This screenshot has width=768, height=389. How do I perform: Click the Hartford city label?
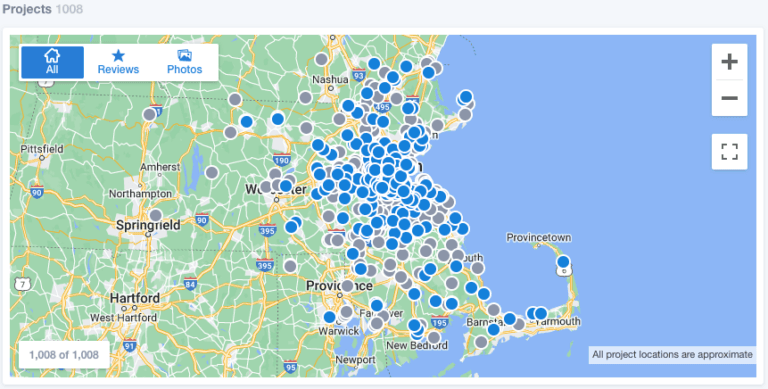pos(135,298)
